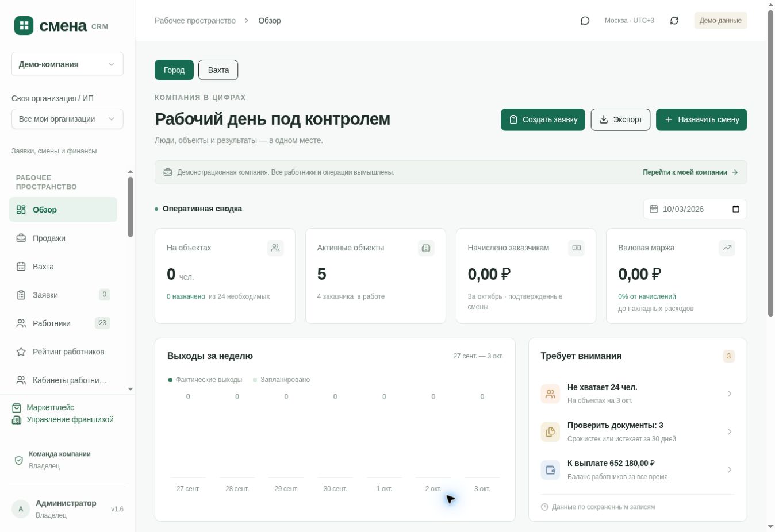The image size is (775, 532).
Task: Open Работники in the sidebar menu
Action: coord(63,323)
